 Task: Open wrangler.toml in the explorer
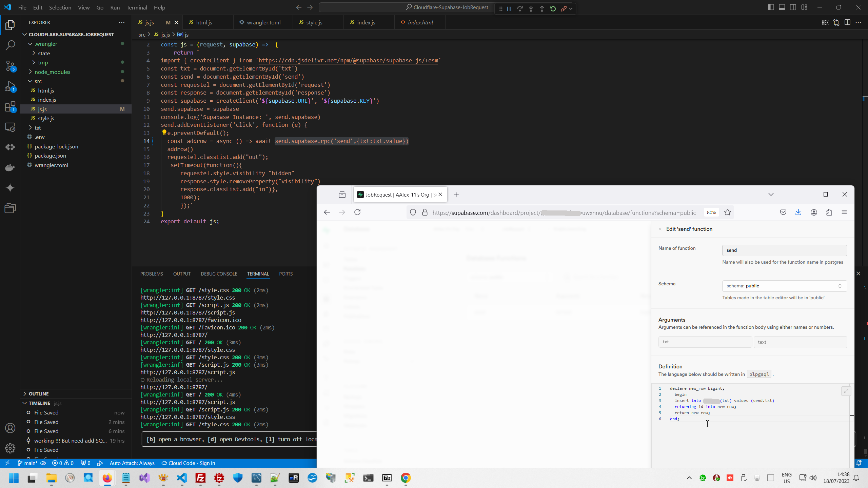(x=51, y=165)
